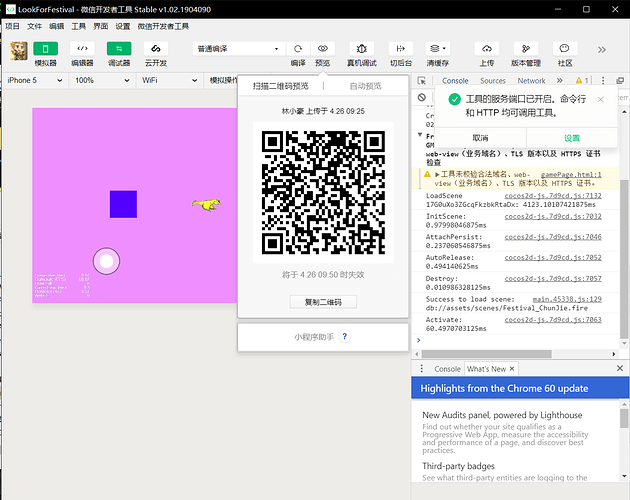The width and height of the screenshot is (630, 500).
Task: Click the green 设置 notification button
Action: point(572,138)
